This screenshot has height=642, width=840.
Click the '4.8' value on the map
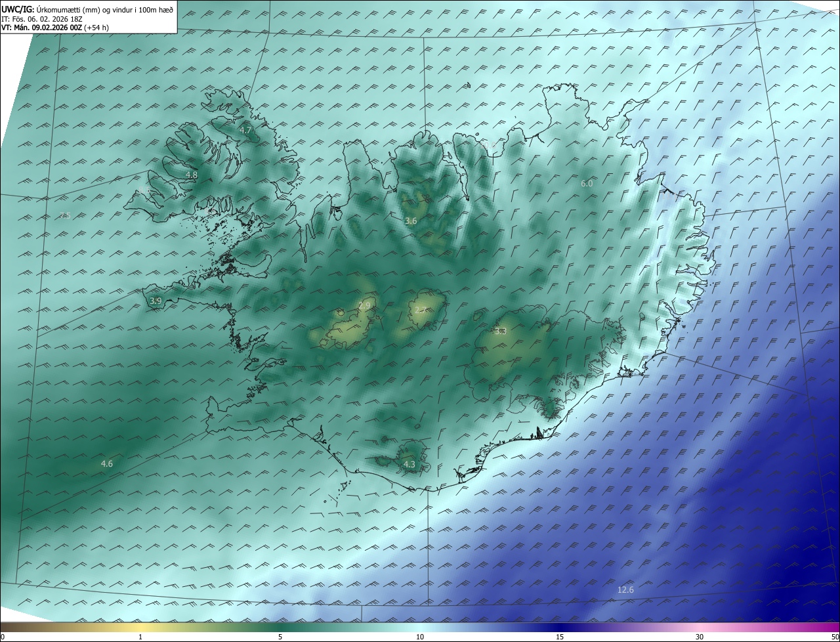click(191, 175)
